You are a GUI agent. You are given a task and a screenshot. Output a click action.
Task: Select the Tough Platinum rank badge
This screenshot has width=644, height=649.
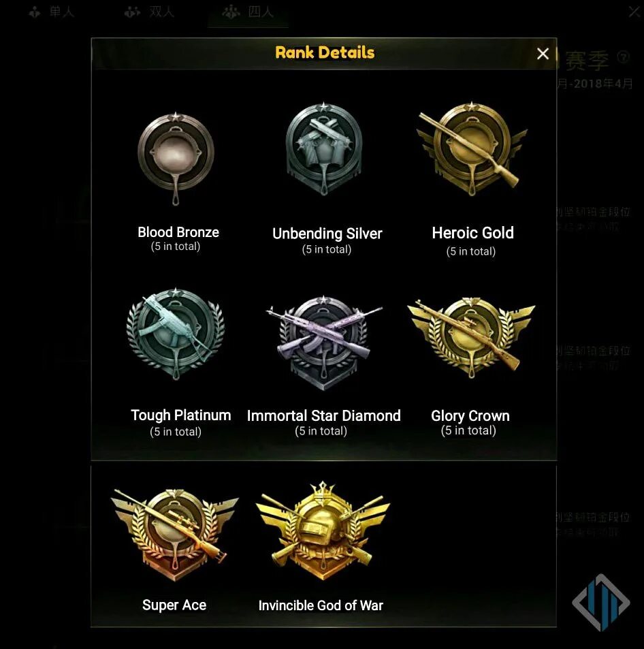(176, 334)
